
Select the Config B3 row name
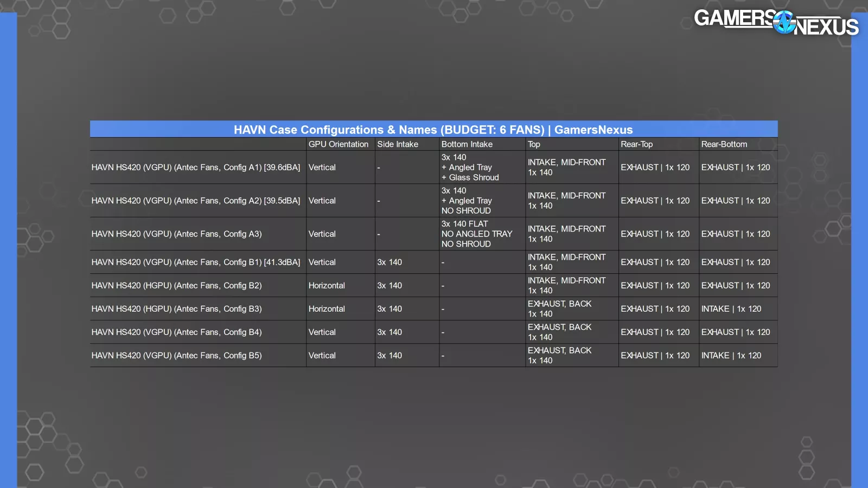pyautogui.click(x=176, y=309)
